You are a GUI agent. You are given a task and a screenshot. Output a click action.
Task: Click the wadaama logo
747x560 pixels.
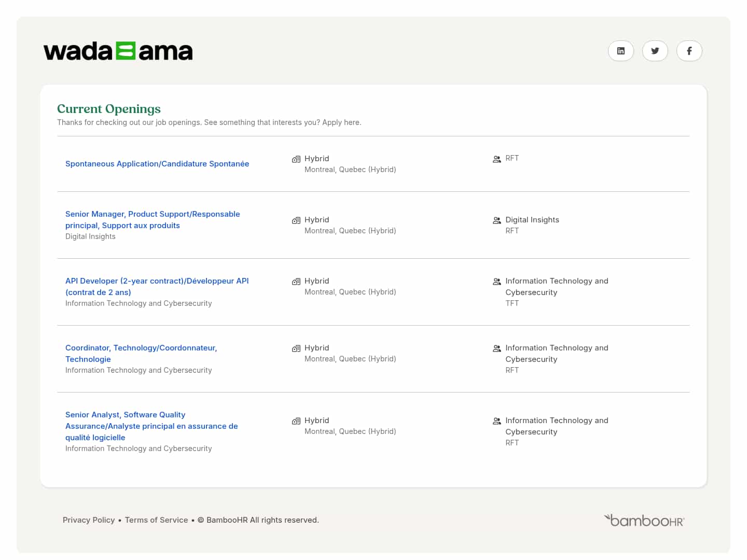pyautogui.click(x=118, y=51)
